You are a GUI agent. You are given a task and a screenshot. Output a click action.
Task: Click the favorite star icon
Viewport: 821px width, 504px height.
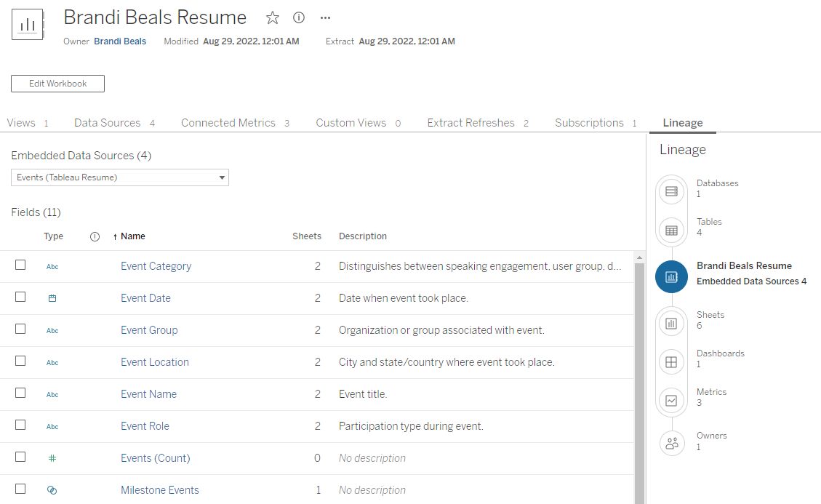pyautogui.click(x=273, y=18)
